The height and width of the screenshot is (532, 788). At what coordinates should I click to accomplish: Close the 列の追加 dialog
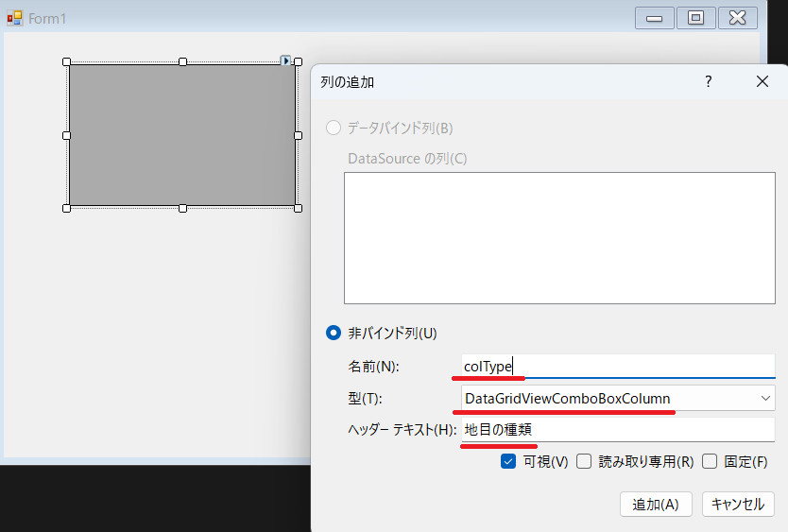click(762, 82)
